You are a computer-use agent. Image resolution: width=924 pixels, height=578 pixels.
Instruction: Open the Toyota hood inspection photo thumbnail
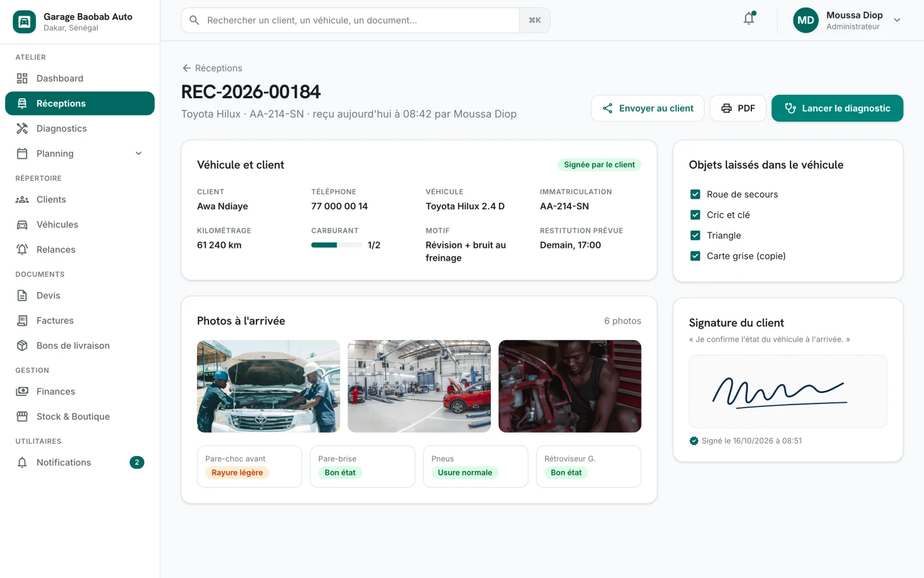pyautogui.click(x=269, y=386)
